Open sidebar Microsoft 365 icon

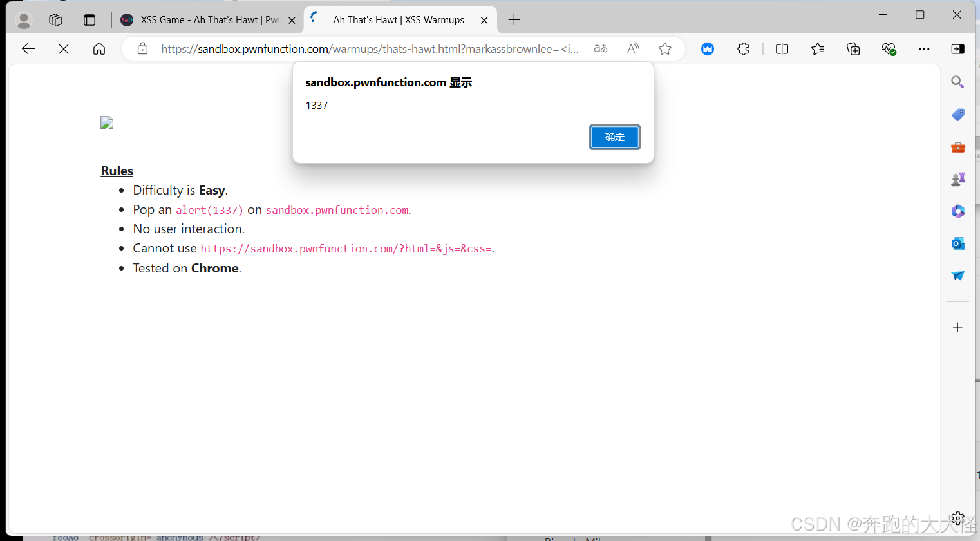958,211
